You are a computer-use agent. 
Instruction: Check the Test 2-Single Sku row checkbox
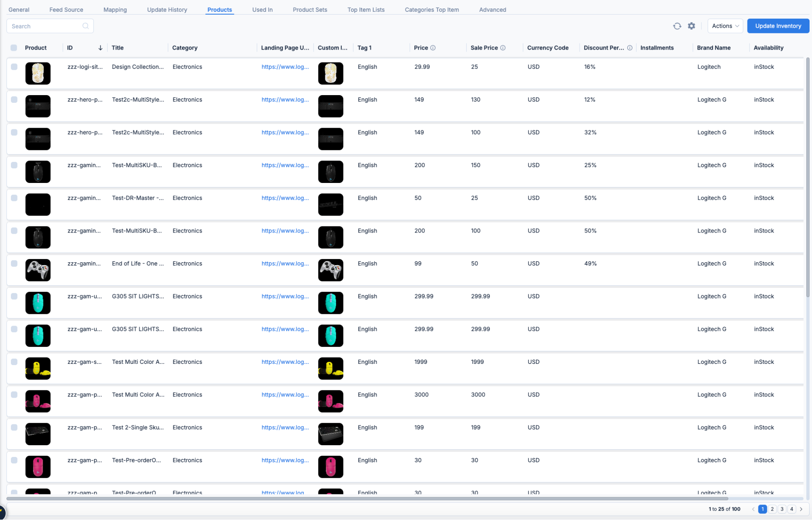click(14, 427)
